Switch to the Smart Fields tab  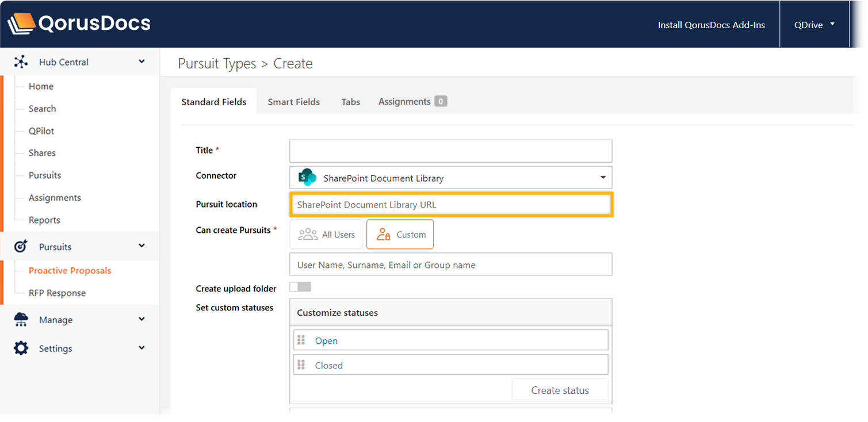pyautogui.click(x=293, y=102)
